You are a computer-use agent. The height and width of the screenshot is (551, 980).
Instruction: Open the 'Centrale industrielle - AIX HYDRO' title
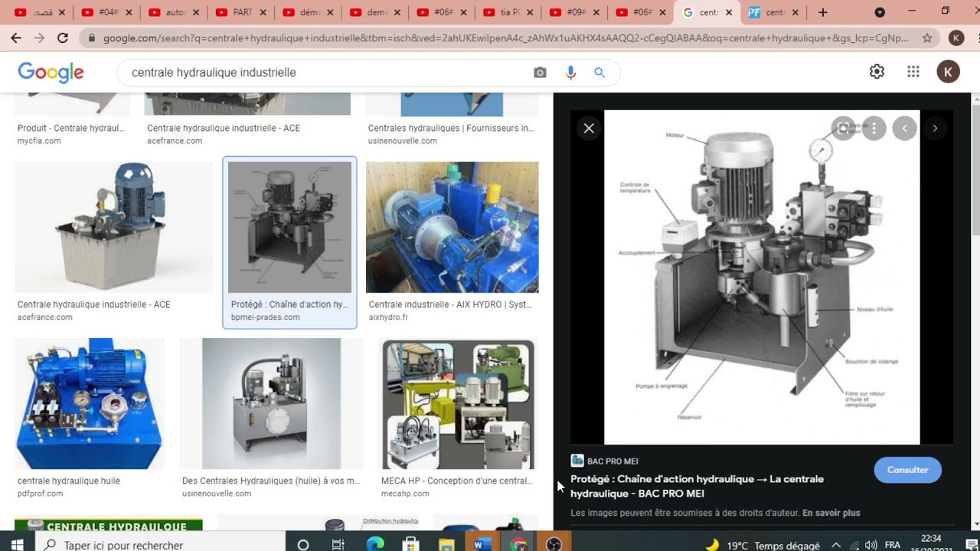tap(450, 305)
